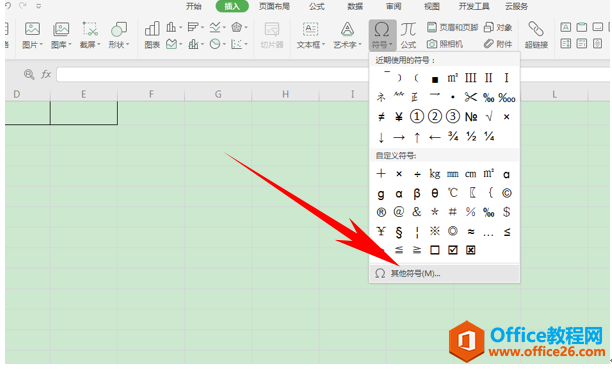This screenshot has width=612, height=369.
Task: Switch to the 页面布局 tab
Action: [274, 6]
